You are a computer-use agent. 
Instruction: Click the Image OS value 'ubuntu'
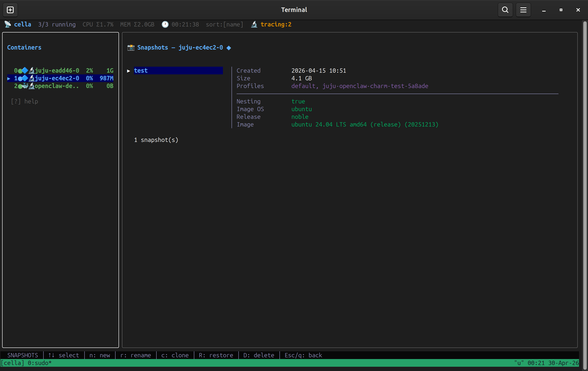301,109
